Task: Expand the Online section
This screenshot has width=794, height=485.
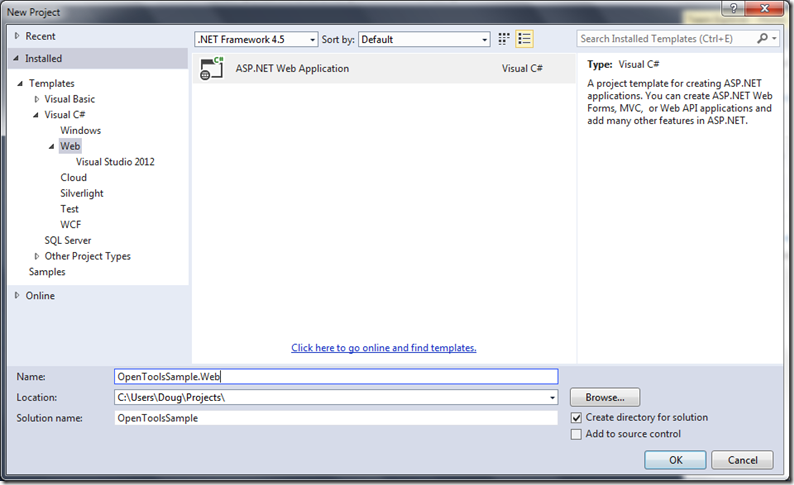Action: 17,296
